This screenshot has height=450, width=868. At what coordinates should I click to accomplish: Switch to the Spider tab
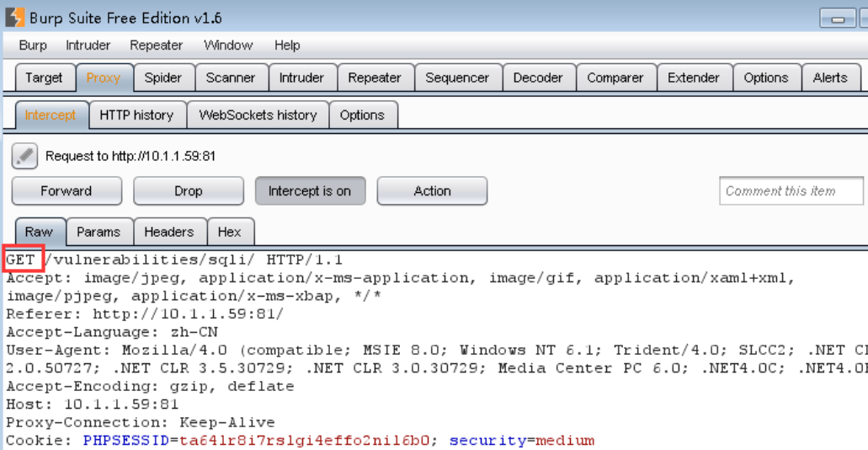pyautogui.click(x=163, y=78)
